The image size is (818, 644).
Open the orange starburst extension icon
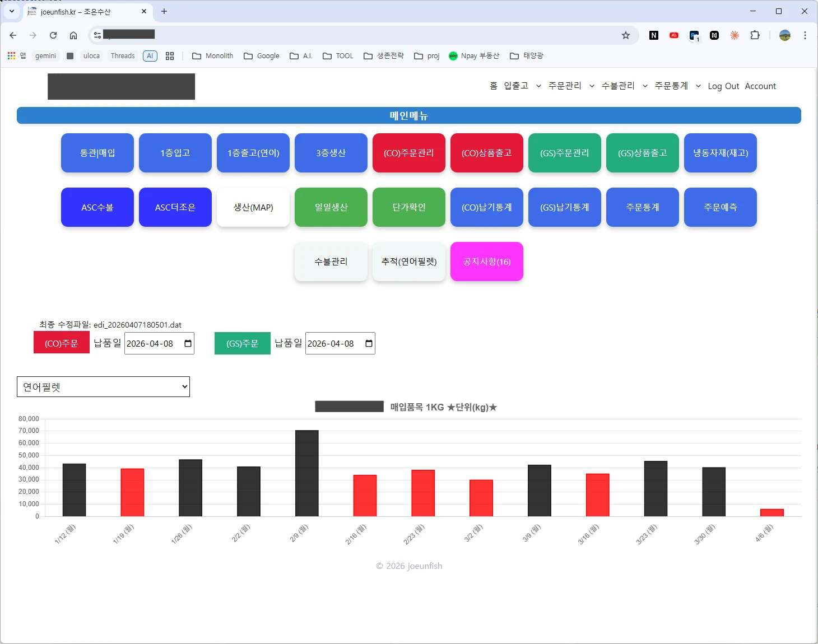point(735,35)
